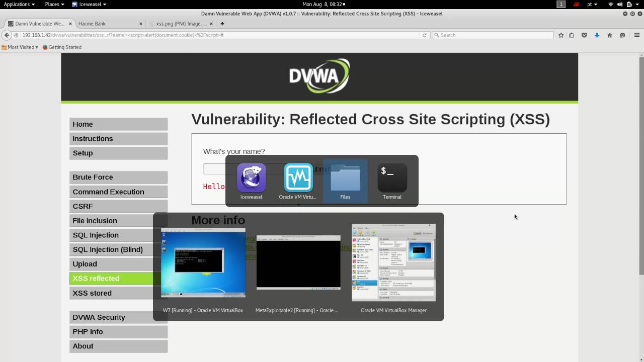Screen dimensions: 644x362
Task: Click workspace indicator number 1
Action: tap(561, 4)
